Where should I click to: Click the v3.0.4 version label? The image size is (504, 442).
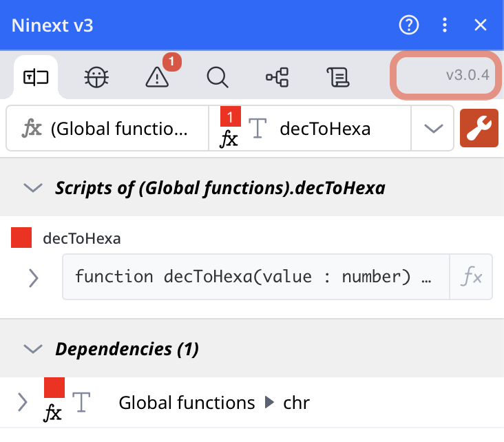click(x=468, y=75)
